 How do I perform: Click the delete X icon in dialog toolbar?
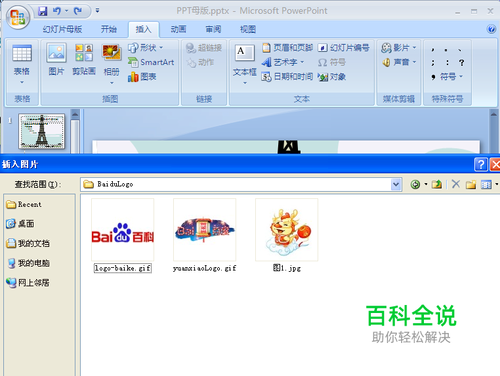tap(456, 184)
